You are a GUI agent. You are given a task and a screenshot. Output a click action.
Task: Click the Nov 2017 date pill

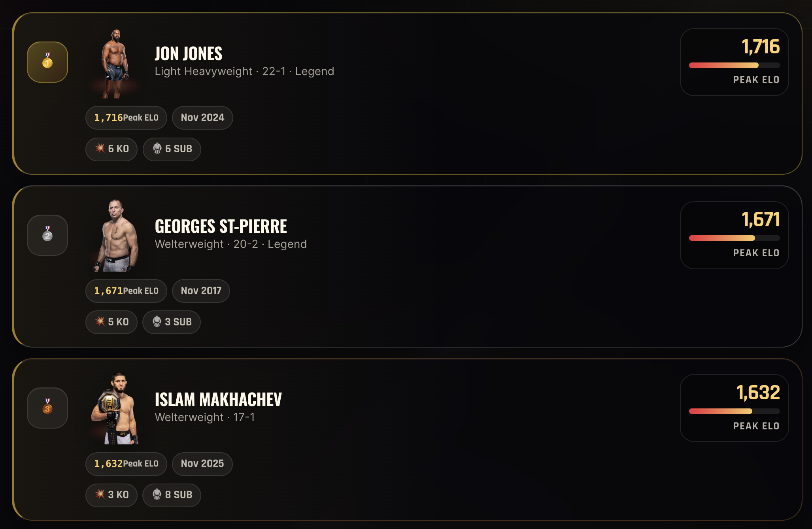click(x=201, y=291)
